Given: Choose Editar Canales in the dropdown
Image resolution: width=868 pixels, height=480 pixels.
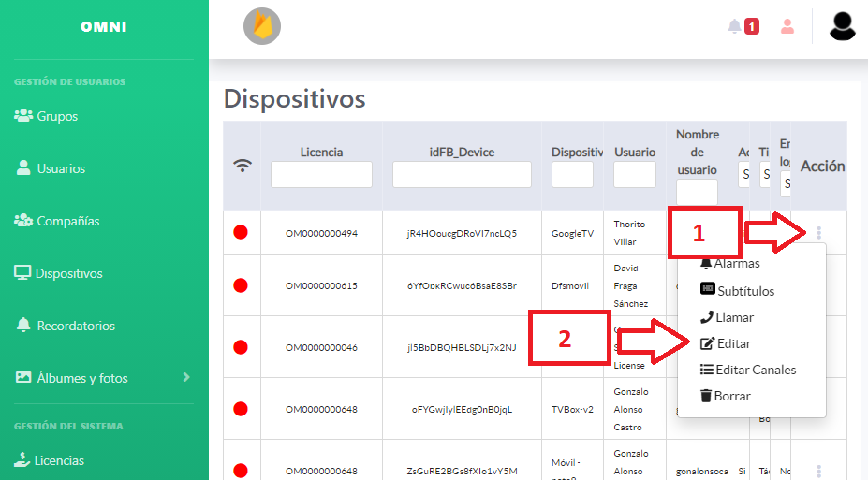Looking at the screenshot, I should coord(748,370).
